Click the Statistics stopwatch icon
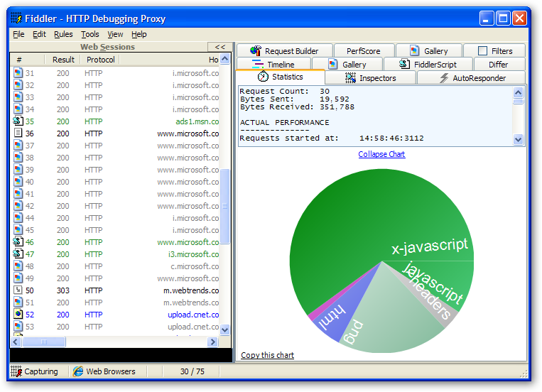 (263, 77)
